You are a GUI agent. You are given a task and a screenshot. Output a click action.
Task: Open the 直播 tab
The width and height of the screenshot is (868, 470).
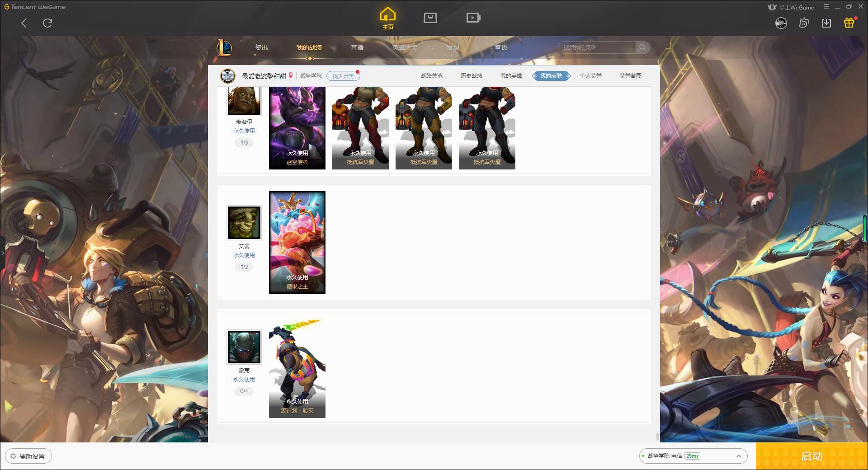click(x=357, y=47)
